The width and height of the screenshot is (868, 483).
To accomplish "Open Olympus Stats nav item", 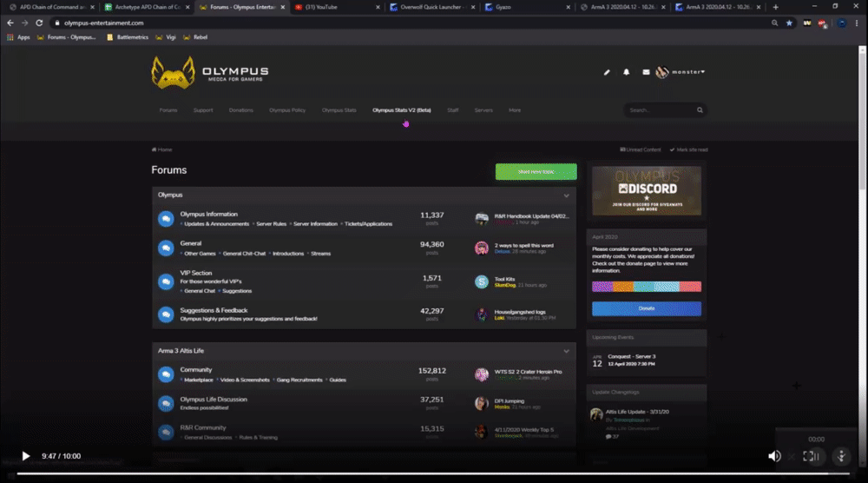I will pos(339,110).
